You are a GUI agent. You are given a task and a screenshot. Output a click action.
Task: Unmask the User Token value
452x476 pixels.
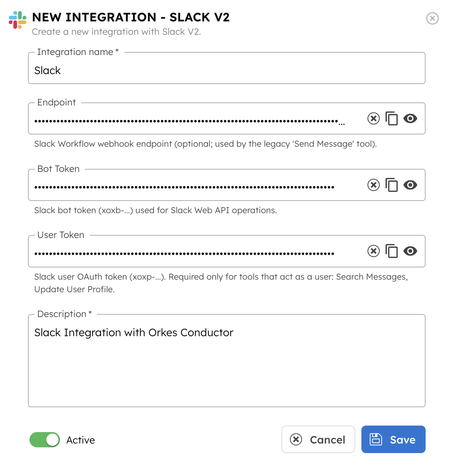click(x=410, y=251)
